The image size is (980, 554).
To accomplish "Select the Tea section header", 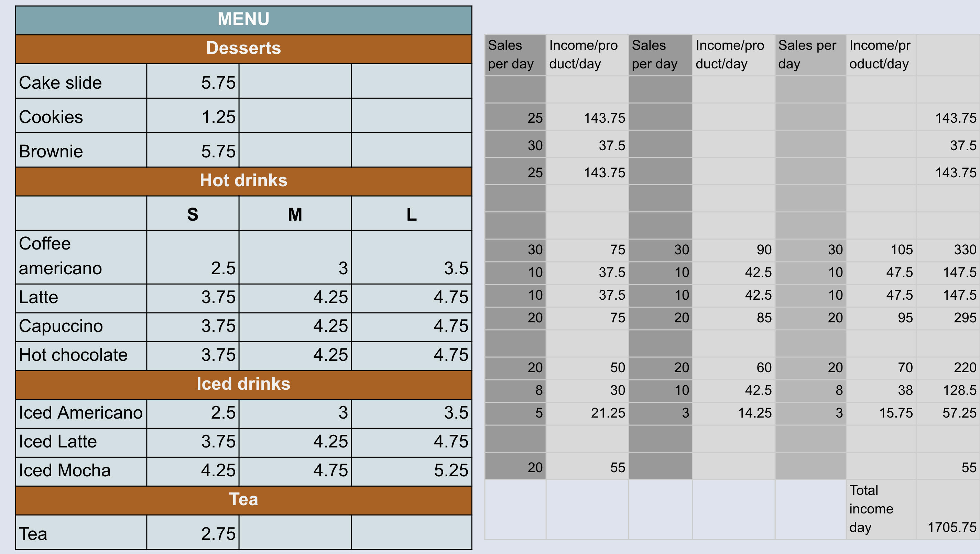I will [x=243, y=500].
